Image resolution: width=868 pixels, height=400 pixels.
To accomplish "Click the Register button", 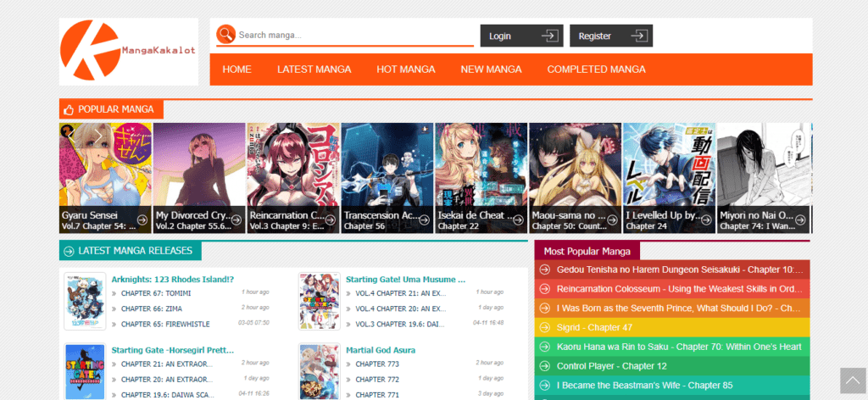I will click(x=611, y=36).
